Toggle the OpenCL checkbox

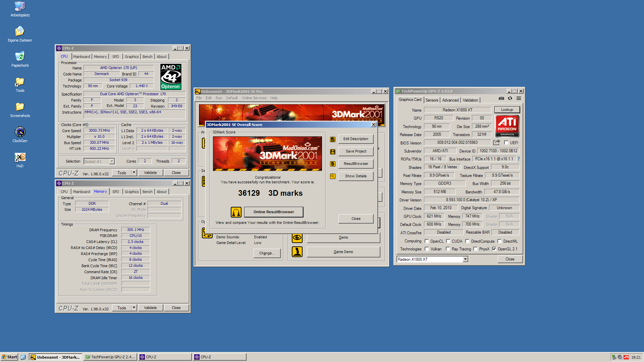tap(427, 241)
